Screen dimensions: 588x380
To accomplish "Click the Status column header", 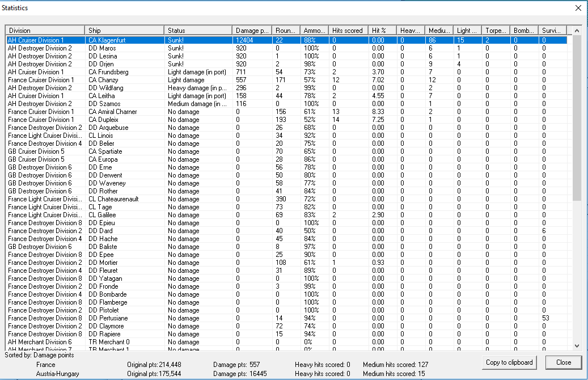I will pos(198,31).
